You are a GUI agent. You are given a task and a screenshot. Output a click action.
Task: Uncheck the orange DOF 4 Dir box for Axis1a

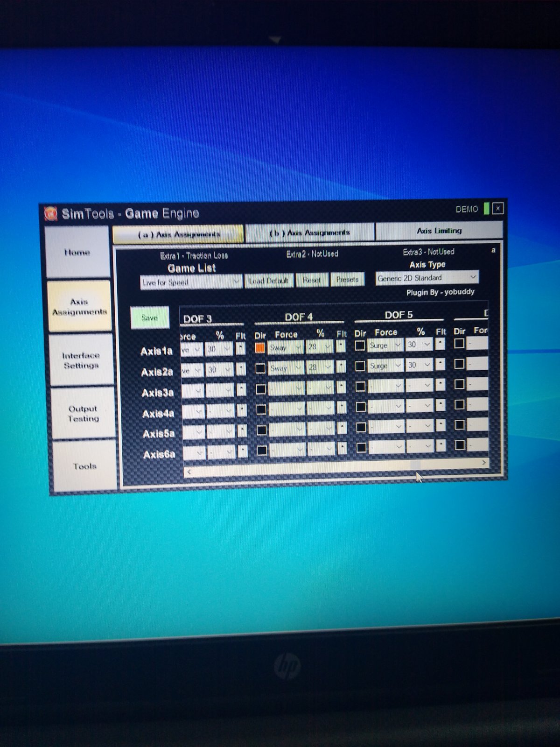[x=260, y=348]
